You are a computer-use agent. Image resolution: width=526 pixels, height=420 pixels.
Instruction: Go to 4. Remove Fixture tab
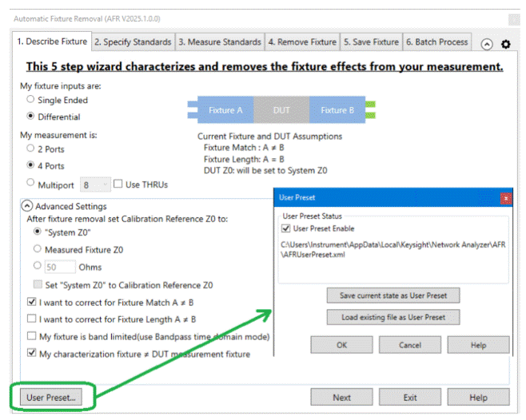[x=302, y=42]
